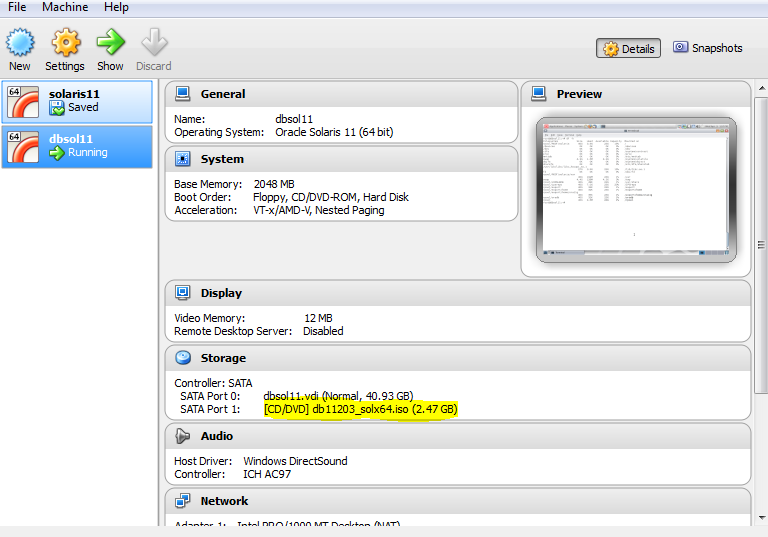The height and width of the screenshot is (537, 768).
Task: Open Settings gear in toolbar
Action: [x=66, y=42]
